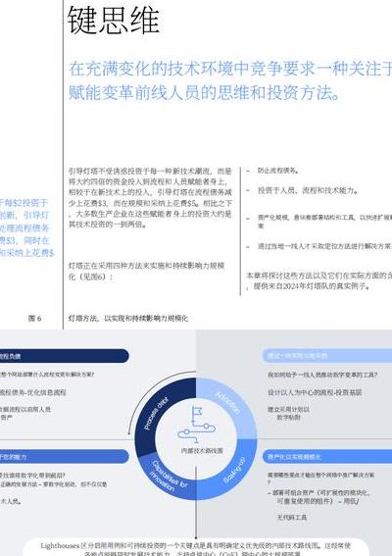This screenshot has width=392, height=556.
Task: Click the figure label "图 6"
Action: (x=34, y=319)
